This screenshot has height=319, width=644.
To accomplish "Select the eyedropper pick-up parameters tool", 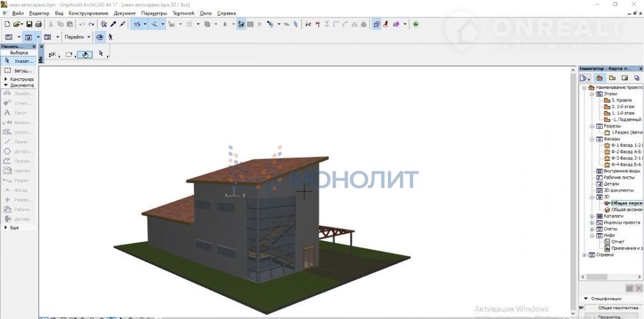I will tap(113, 24).
